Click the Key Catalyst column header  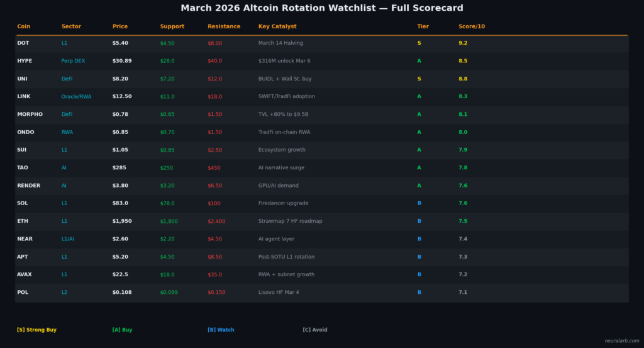click(277, 26)
